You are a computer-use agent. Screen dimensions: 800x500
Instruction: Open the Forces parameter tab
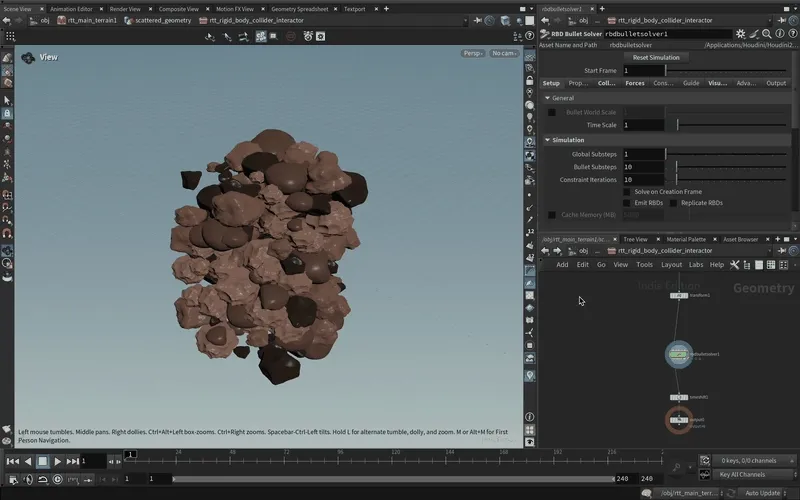click(635, 83)
